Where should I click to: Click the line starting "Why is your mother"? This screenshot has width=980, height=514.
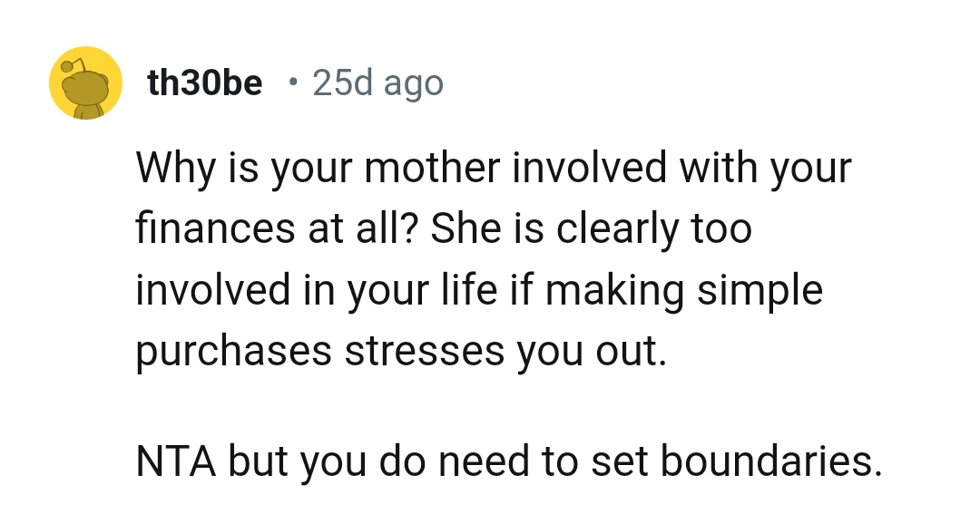point(494,169)
